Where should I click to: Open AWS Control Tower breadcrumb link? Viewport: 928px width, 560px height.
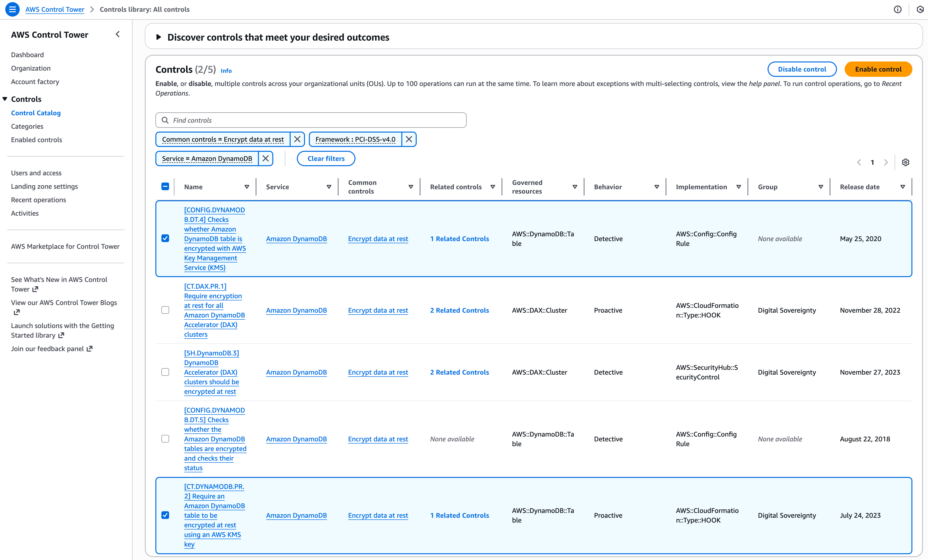55,9
